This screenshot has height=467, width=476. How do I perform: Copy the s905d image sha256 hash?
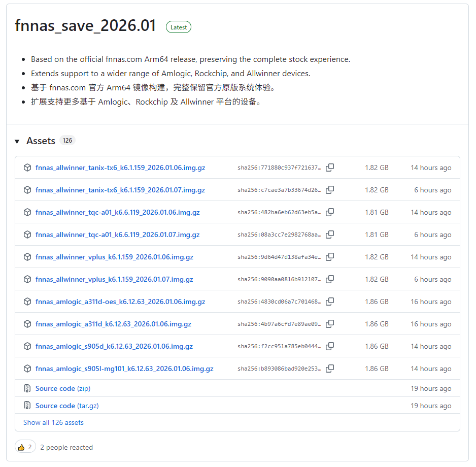pyautogui.click(x=329, y=346)
